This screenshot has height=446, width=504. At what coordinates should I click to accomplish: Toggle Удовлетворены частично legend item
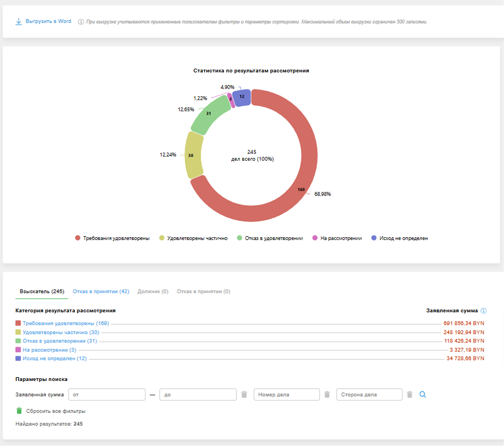[193, 238]
